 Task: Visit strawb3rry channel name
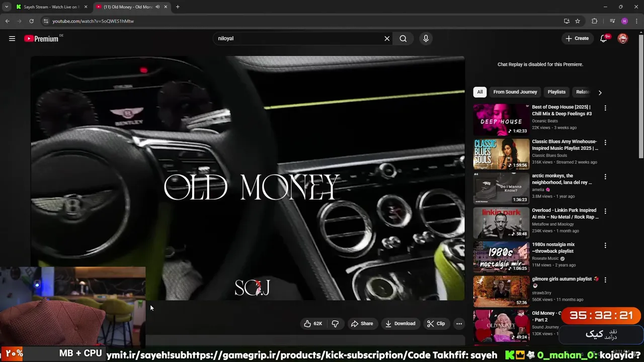(x=541, y=293)
